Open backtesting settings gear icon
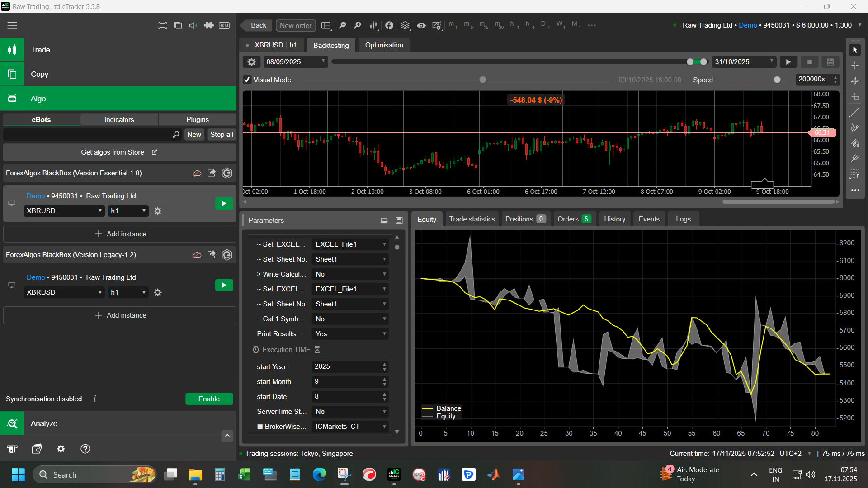The height and width of the screenshot is (488, 868). (252, 62)
